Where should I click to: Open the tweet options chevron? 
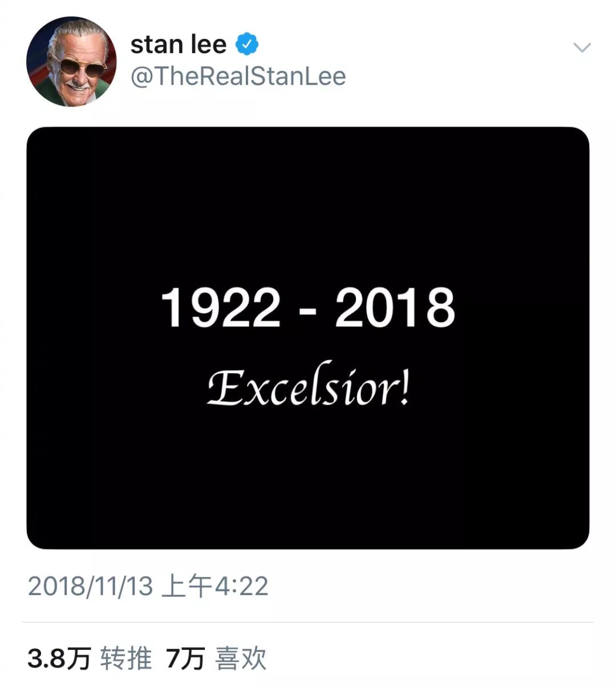582,47
